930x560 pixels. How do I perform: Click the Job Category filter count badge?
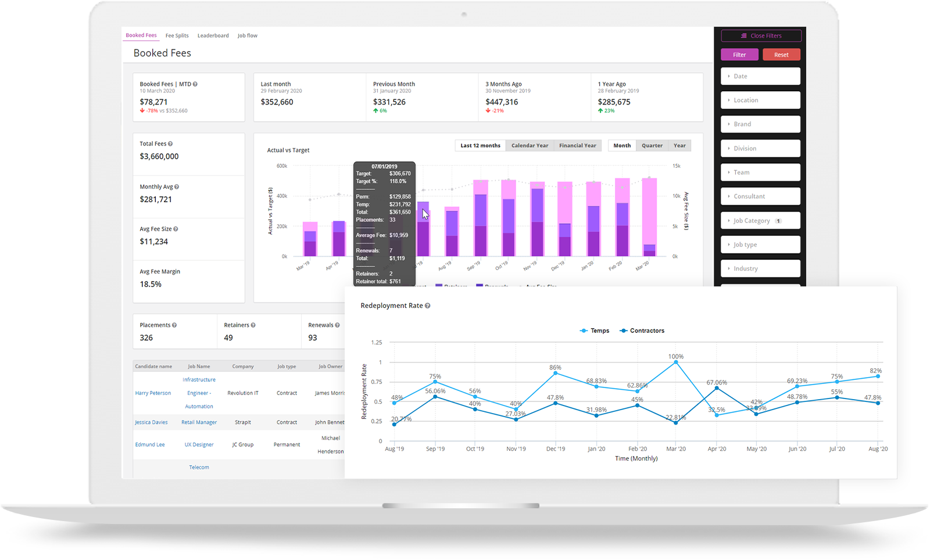tap(778, 221)
